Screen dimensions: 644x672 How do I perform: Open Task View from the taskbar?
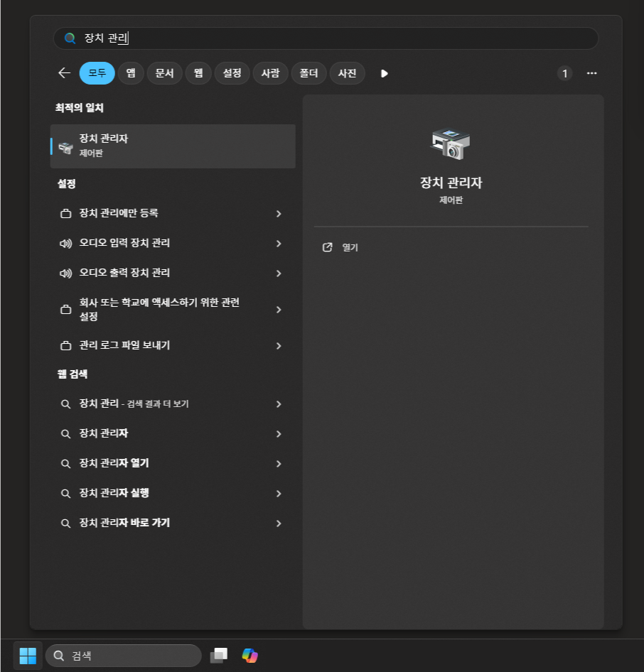click(218, 656)
